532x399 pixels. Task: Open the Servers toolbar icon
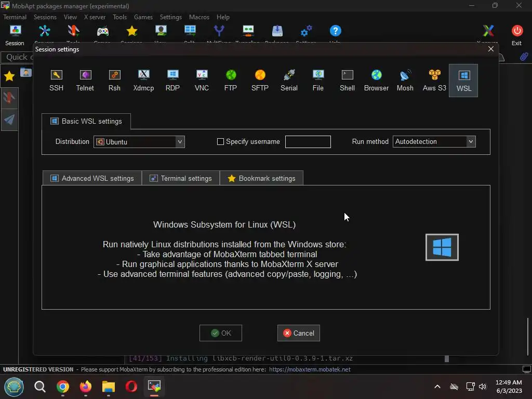[45, 31]
